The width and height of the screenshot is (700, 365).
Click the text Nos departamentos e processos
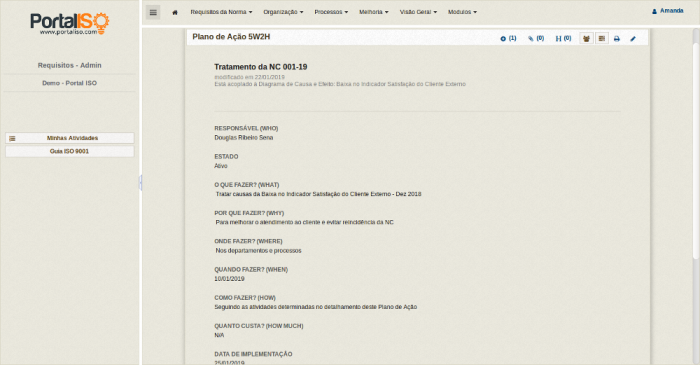point(258,250)
